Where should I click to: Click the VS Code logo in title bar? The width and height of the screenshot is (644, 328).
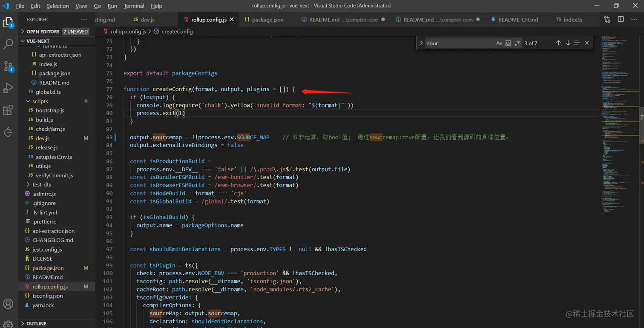click(x=6, y=6)
